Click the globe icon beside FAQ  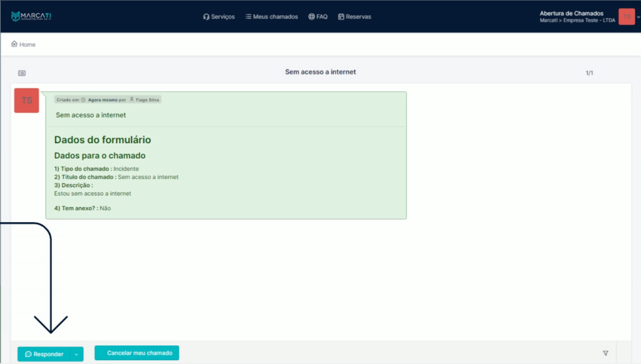pyautogui.click(x=311, y=17)
